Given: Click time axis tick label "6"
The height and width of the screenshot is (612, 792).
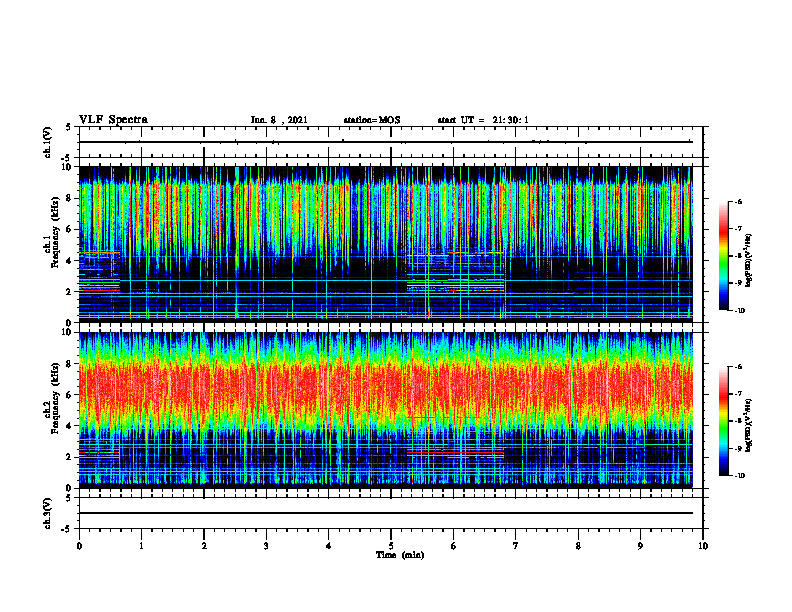Looking at the screenshot, I should click(x=453, y=546).
